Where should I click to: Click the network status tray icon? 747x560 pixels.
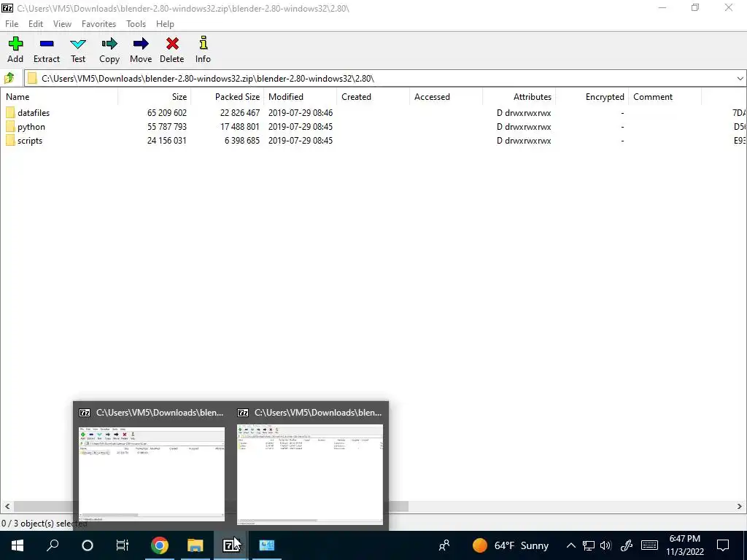(589, 545)
